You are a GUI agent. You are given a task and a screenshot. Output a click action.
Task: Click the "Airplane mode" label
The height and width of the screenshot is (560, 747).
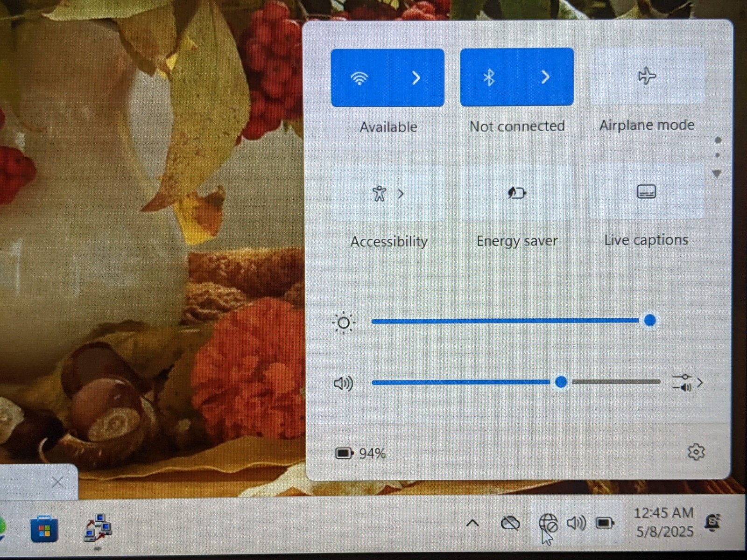pyautogui.click(x=647, y=125)
